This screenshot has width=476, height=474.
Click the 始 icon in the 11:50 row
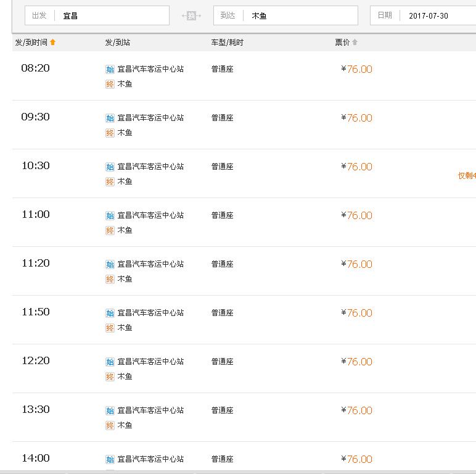pos(110,313)
